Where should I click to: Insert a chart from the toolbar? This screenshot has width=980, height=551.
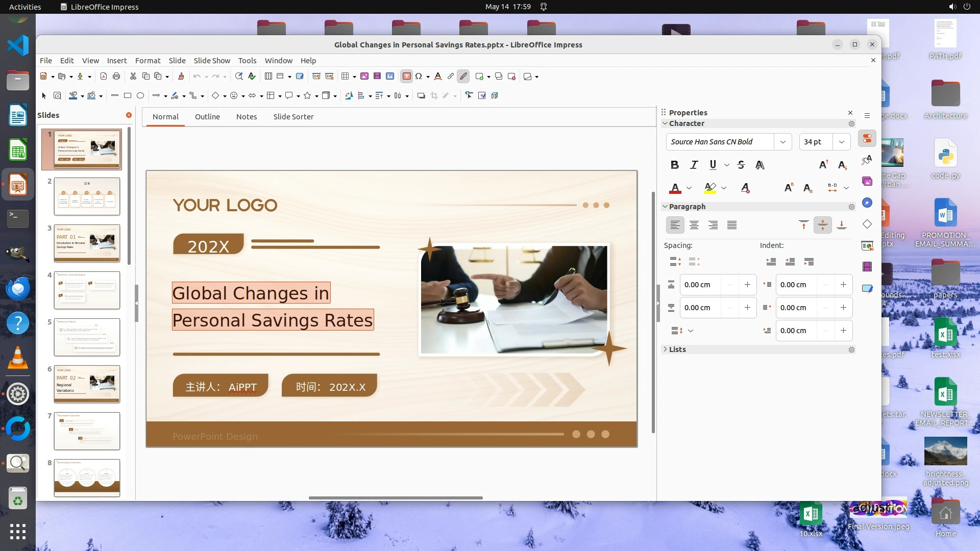(390, 77)
